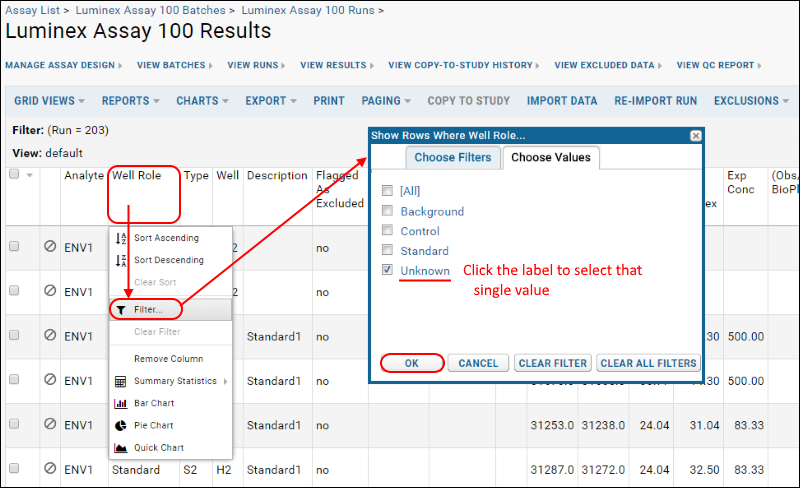Expand the row-selection arrow beside header checkbox
Image resolution: width=800 pixels, height=488 pixels.
pyautogui.click(x=30, y=175)
